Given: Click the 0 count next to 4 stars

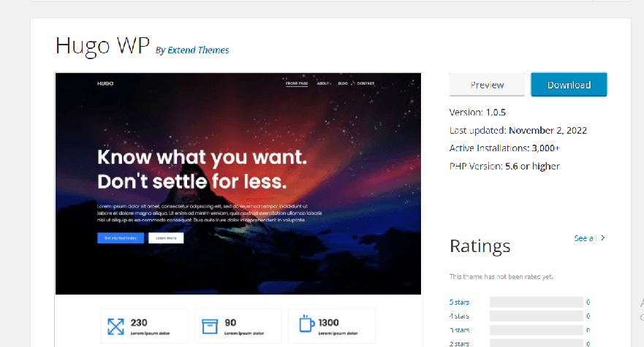Looking at the screenshot, I should (x=588, y=316).
